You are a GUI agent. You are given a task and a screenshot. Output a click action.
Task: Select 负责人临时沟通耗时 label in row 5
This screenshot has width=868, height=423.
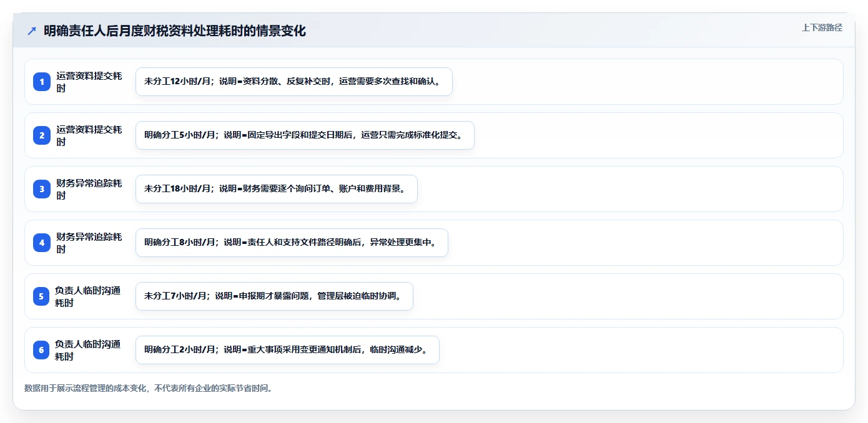click(x=88, y=296)
